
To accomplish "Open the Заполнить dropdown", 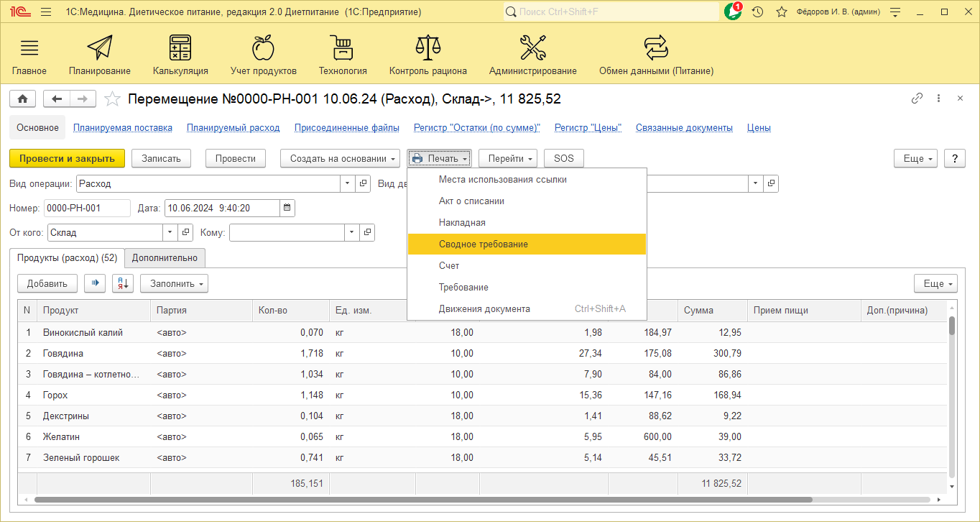I will [174, 284].
